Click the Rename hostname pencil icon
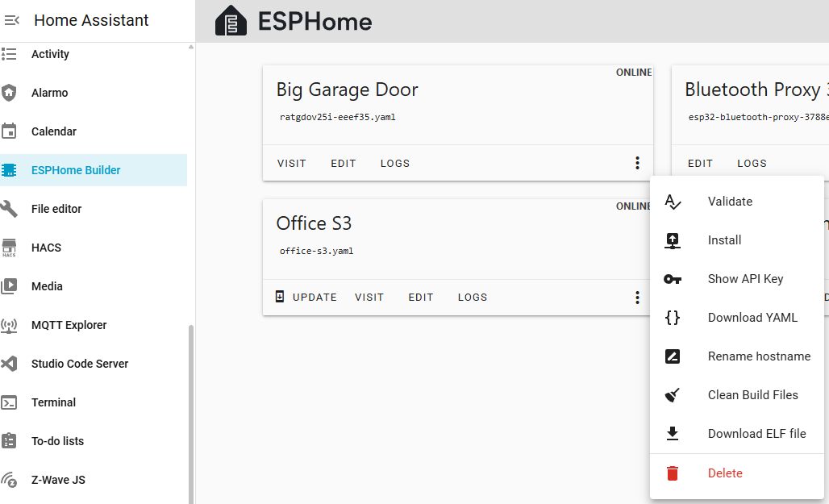Screen dimensions: 829x504 pos(673,356)
